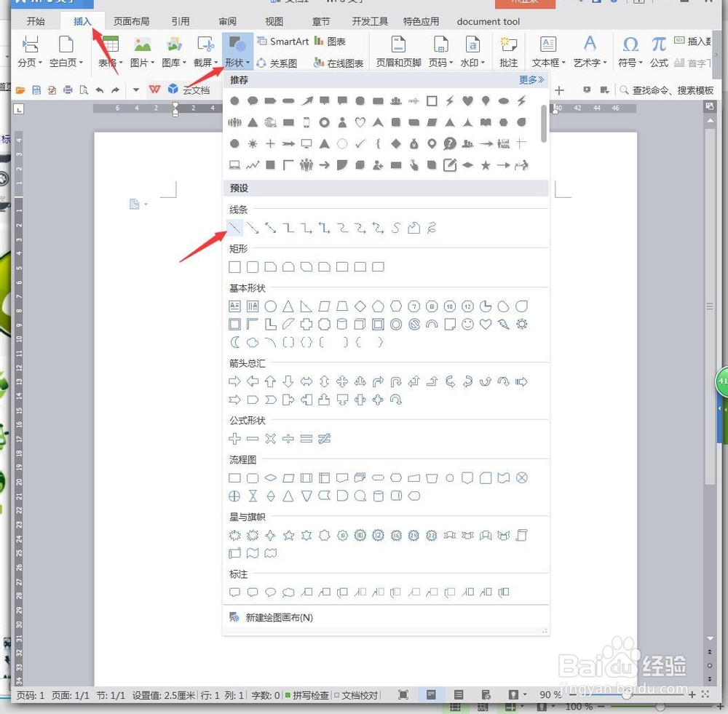
Task: Insert an oval from 基本形状
Action: 271,306
